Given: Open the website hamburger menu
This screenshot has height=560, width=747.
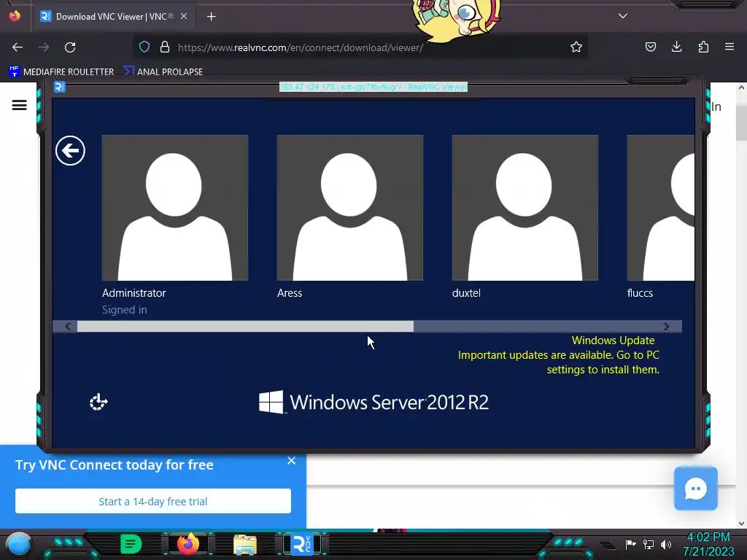Looking at the screenshot, I should click(x=19, y=105).
